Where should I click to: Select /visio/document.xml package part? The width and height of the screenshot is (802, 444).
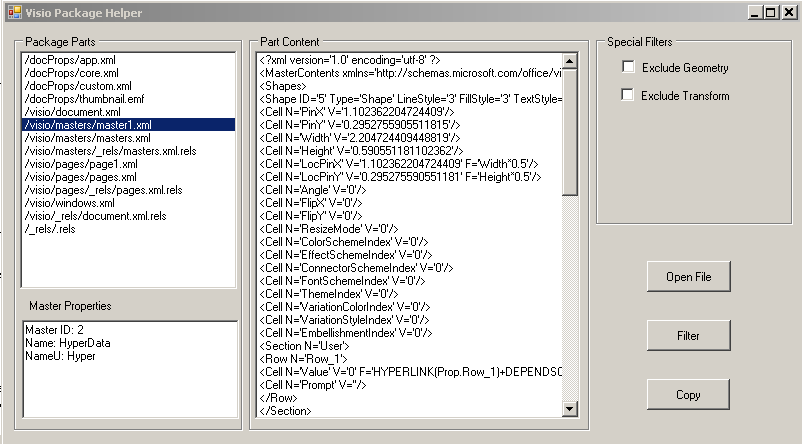click(128, 112)
